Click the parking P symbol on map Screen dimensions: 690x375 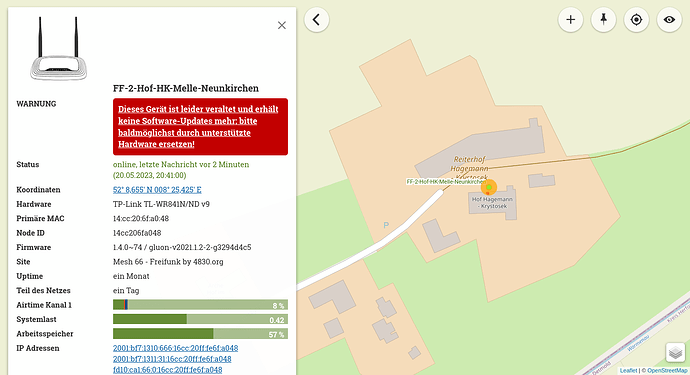click(x=386, y=225)
